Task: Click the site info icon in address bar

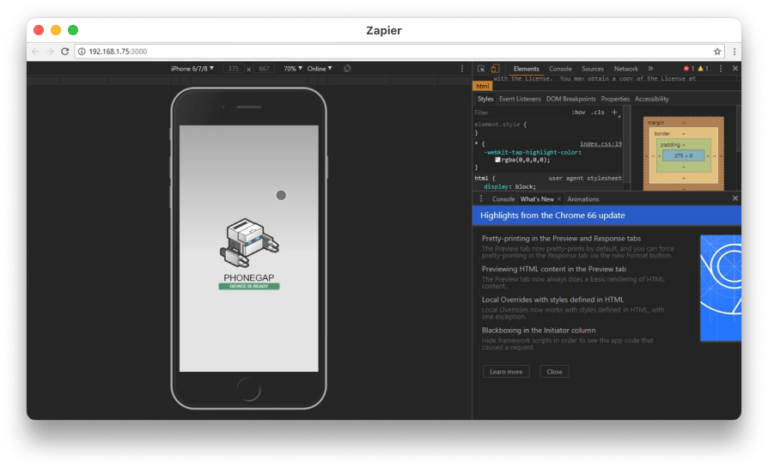Action: pyautogui.click(x=82, y=51)
